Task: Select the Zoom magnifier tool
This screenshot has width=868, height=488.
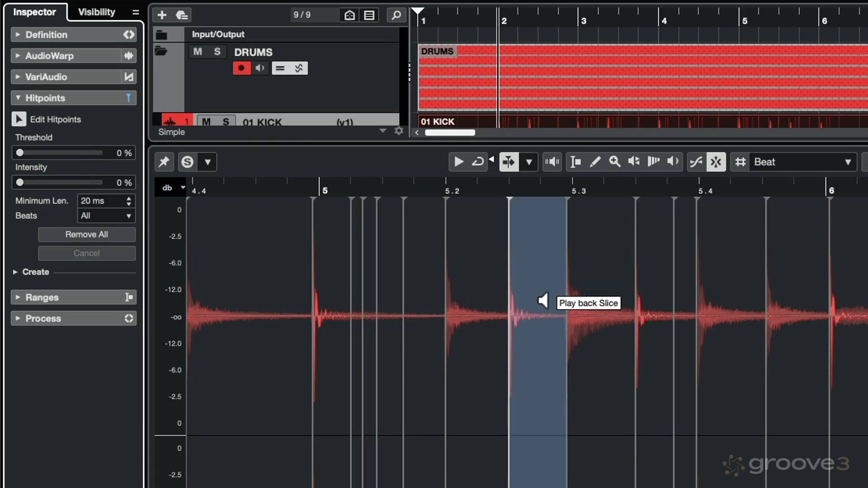Action: 614,162
